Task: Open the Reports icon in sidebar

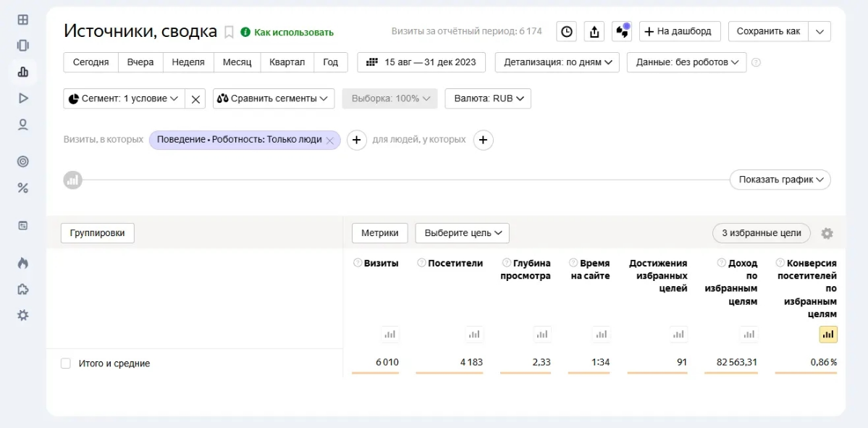Action: coord(22,72)
